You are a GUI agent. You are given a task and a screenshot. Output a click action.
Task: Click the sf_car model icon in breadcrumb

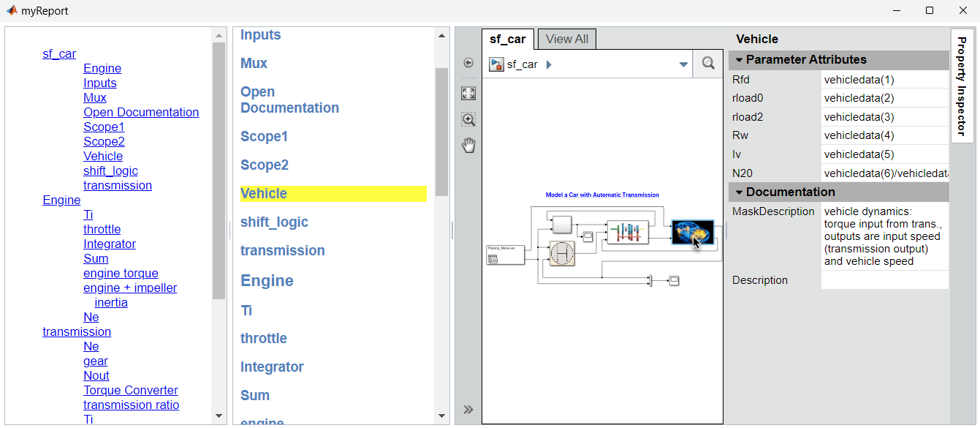pyautogui.click(x=497, y=64)
